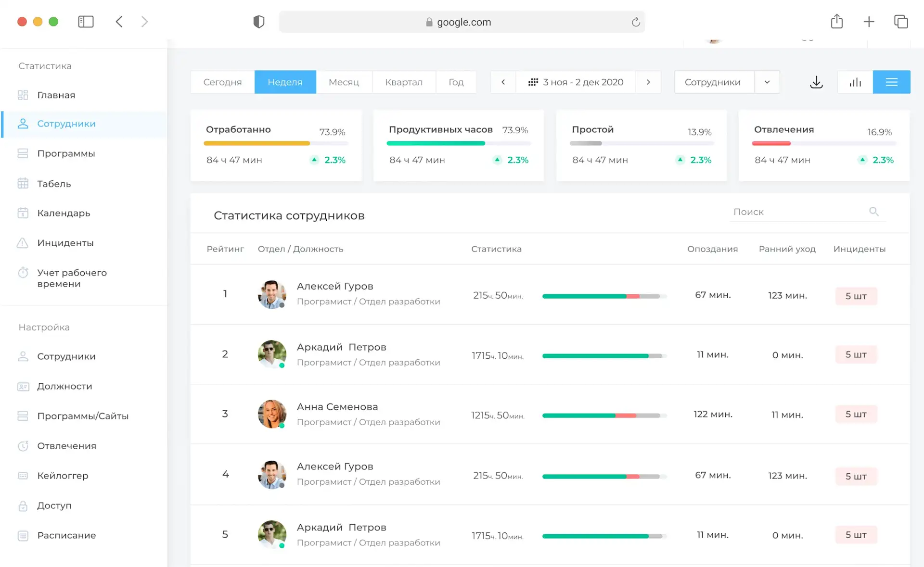Switch to list view

(x=891, y=82)
